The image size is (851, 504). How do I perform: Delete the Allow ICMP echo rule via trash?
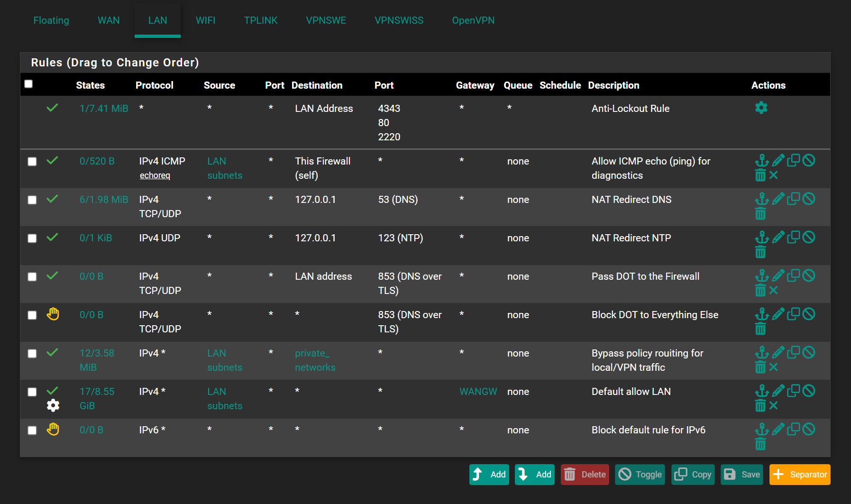point(760,175)
